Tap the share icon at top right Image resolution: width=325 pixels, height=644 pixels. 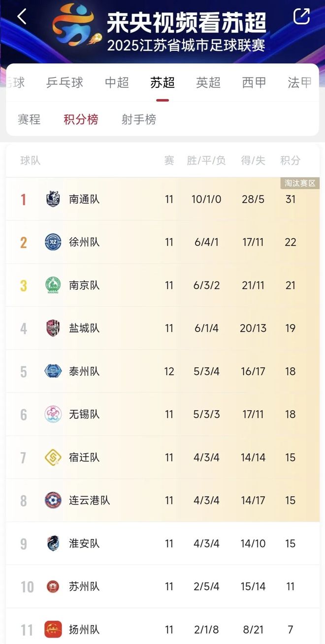coord(301,17)
